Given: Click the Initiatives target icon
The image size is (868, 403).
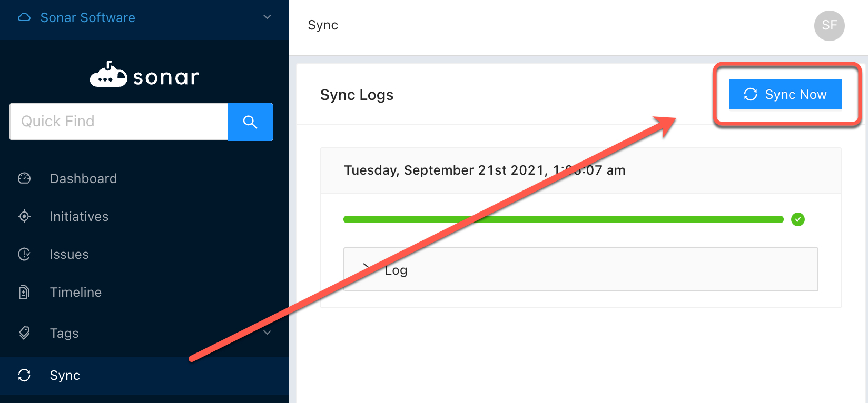Looking at the screenshot, I should tap(24, 216).
